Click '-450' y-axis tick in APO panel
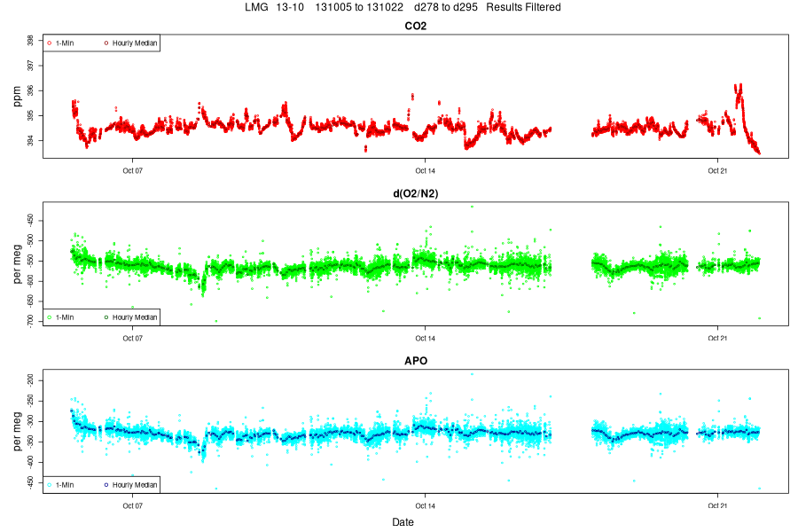The image size is (798, 532). tap(30, 482)
